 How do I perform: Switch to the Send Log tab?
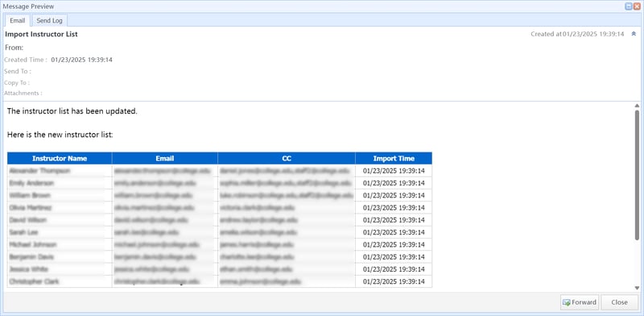pyautogui.click(x=49, y=20)
